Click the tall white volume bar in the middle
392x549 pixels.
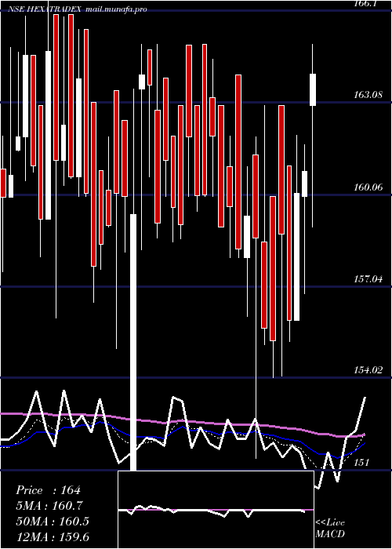(x=133, y=343)
